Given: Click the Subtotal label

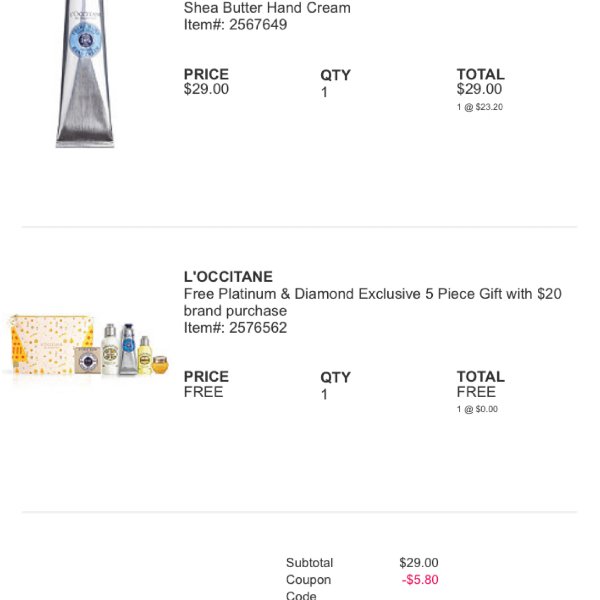Looking at the screenshot, I should click(x=310, y=563).
